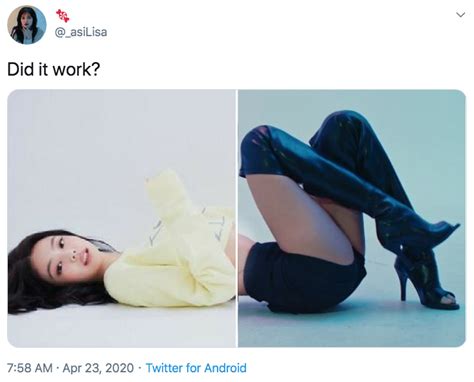This screenshot has width=474, height=382.
Task: Open the @_asiLisa profile handle
Action: tap(81, 32)
